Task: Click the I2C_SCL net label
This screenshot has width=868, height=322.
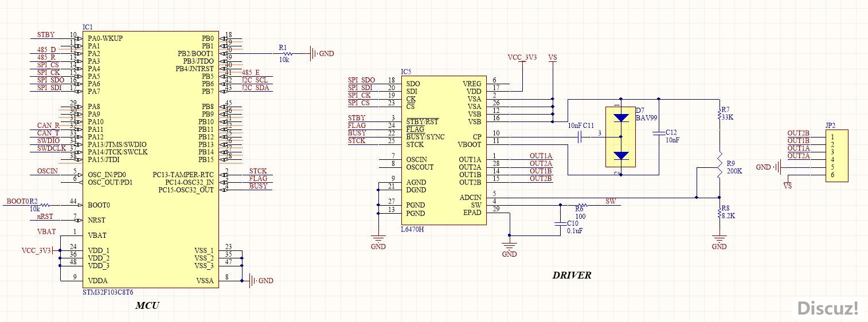Action: click(255, 80)
